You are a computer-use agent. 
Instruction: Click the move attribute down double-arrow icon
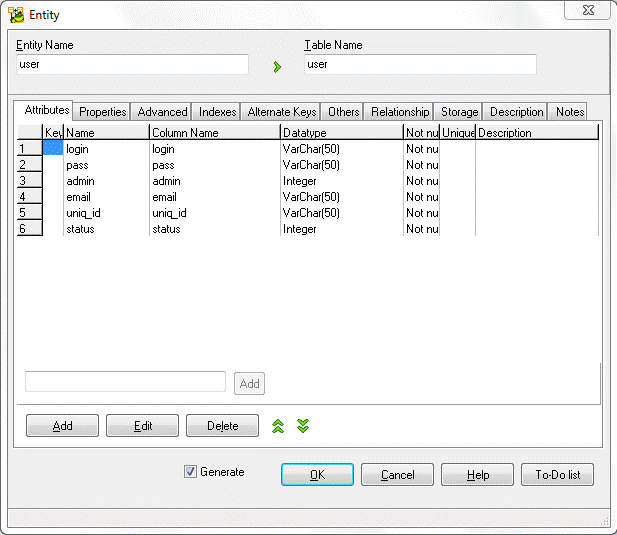pyautogui.click(x=303, y=426)
